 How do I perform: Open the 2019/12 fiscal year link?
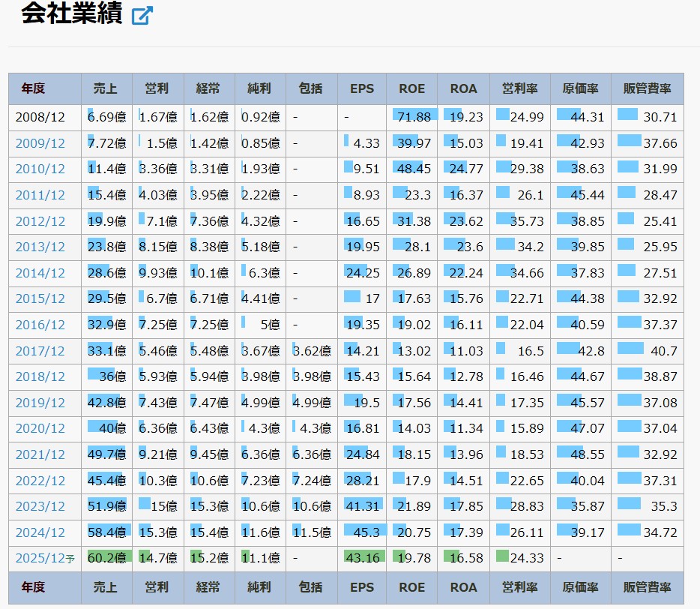40,403
